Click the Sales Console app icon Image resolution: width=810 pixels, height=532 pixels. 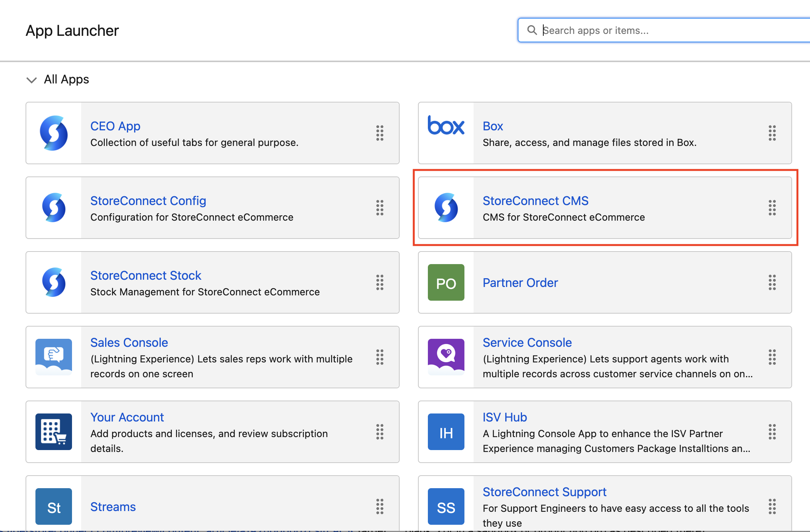click(x=54, y=357)
